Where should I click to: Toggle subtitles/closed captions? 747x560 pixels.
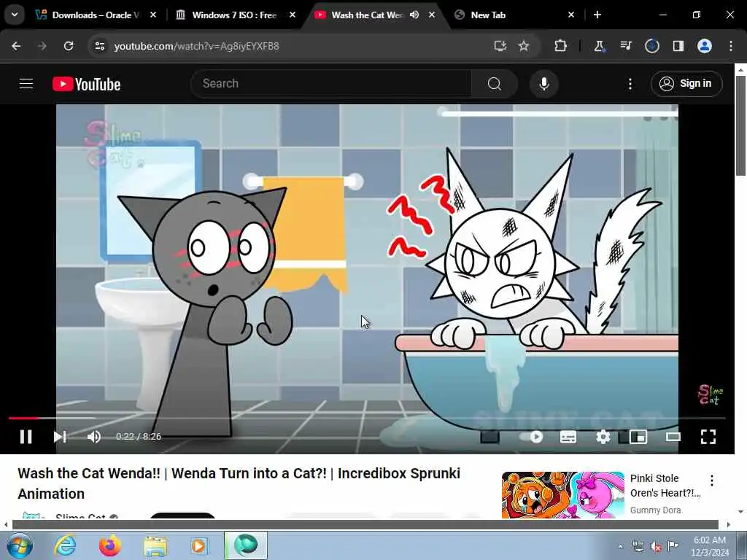568,437
